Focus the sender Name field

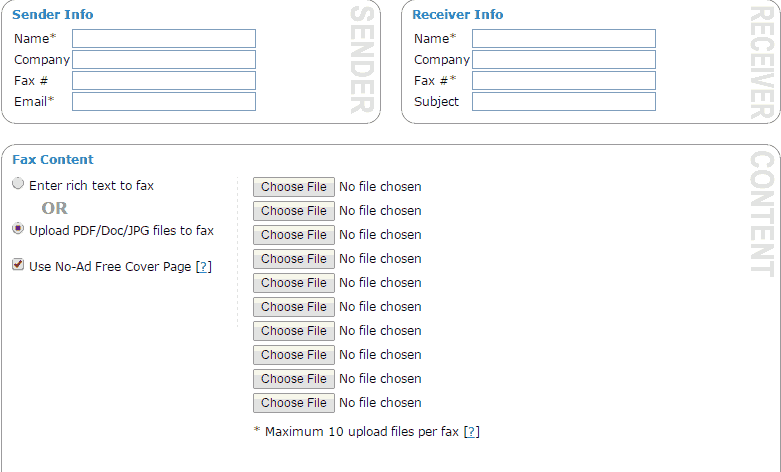[164, 38]
